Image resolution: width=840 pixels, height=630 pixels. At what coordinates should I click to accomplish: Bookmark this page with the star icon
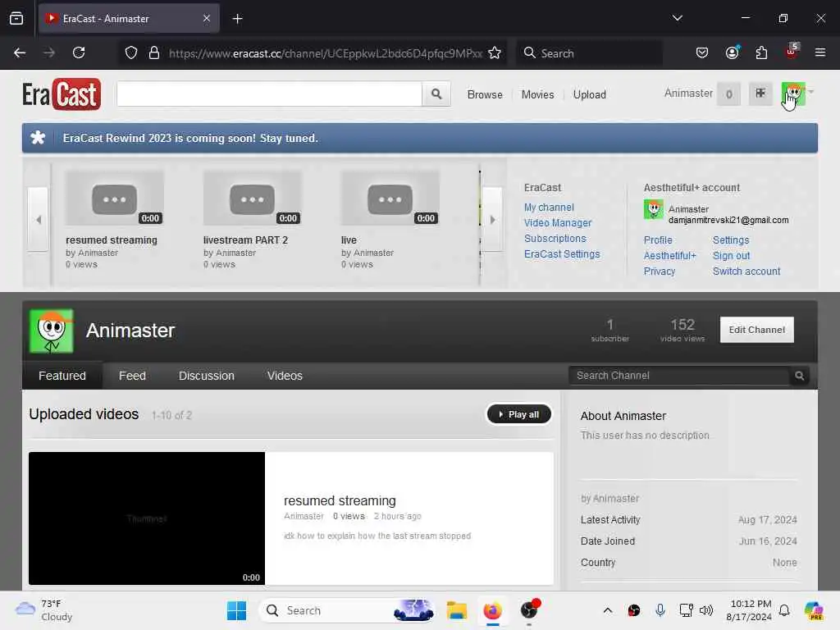pos(495,53)
